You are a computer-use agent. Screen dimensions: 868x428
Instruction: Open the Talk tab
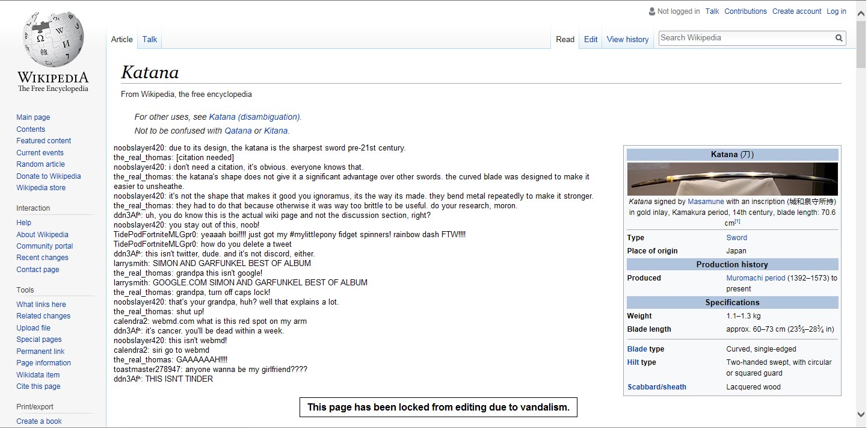point(150,39)
